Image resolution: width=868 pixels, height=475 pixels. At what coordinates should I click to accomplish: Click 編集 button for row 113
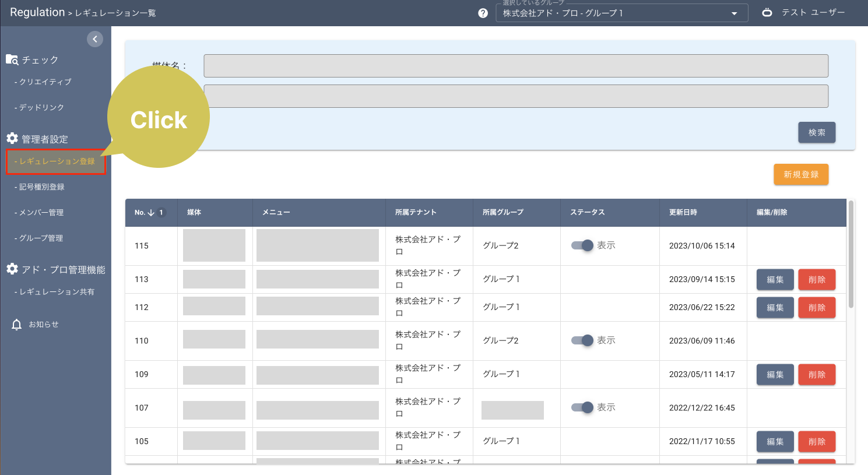pyautogui.click(x=775, y=280)
